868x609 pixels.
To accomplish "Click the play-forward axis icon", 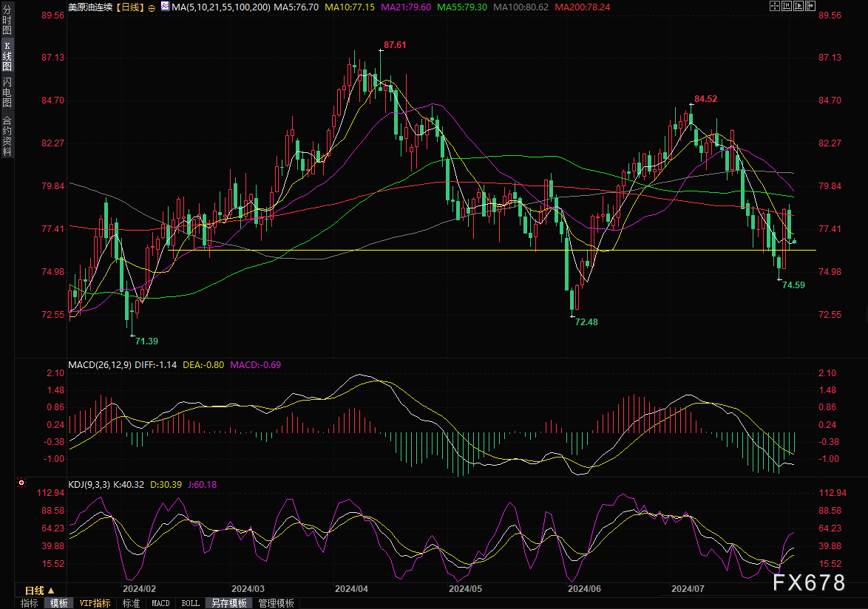I will (x=799, y=7).
